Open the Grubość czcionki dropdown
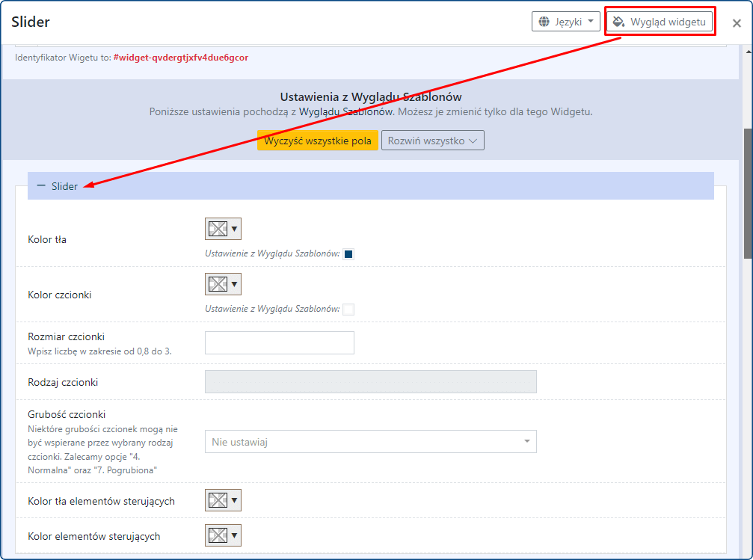This screenshot has width=753, height=560. (370, 441)
